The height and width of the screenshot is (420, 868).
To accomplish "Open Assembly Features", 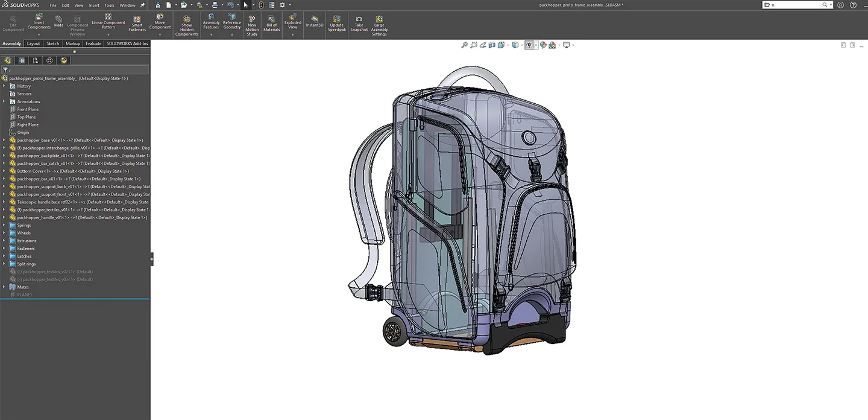I will [x=211, y=22].
